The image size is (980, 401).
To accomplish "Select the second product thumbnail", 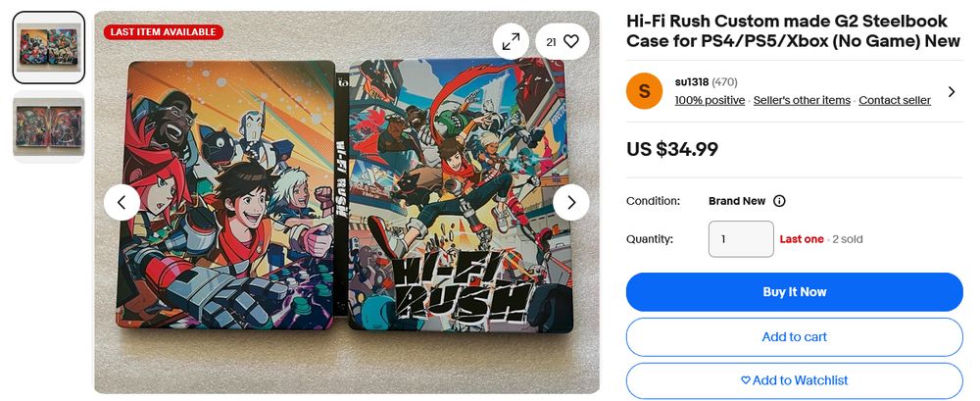I will coord(49,126).
